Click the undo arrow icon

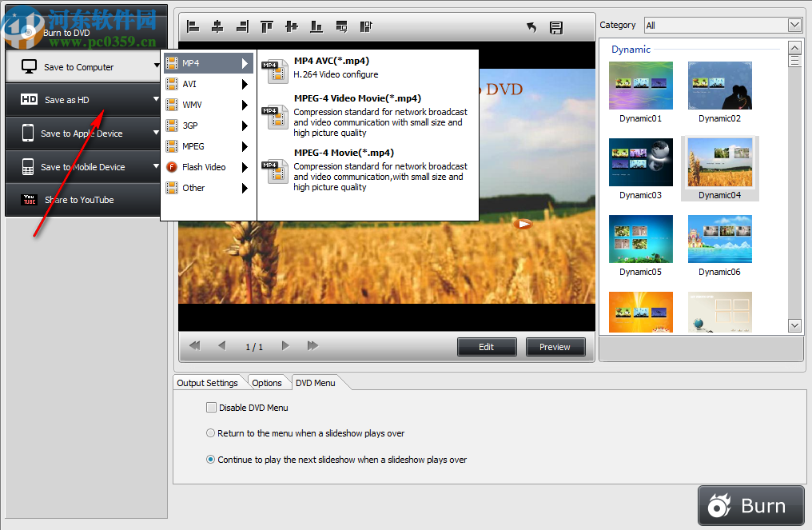[x=531, y=26]
